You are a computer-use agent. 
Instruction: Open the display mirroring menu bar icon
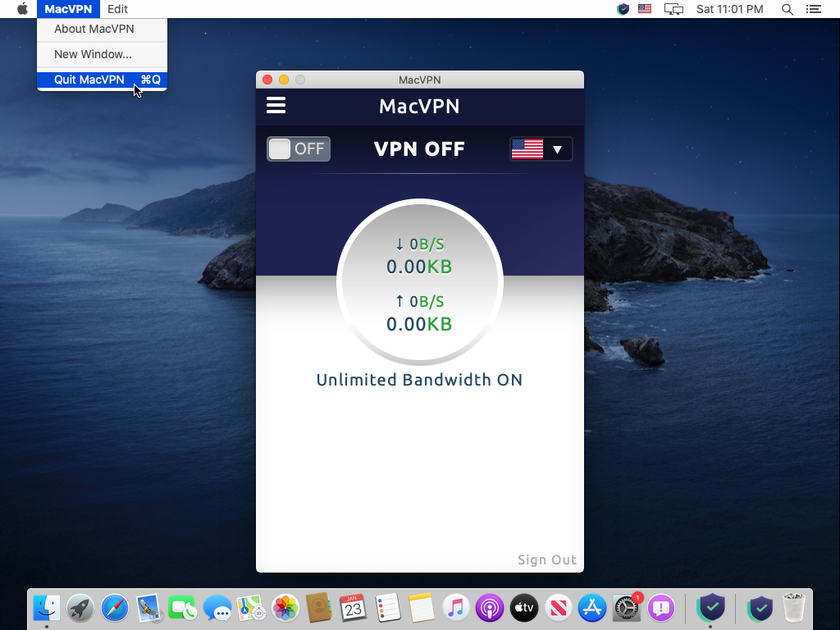point(673,9)
